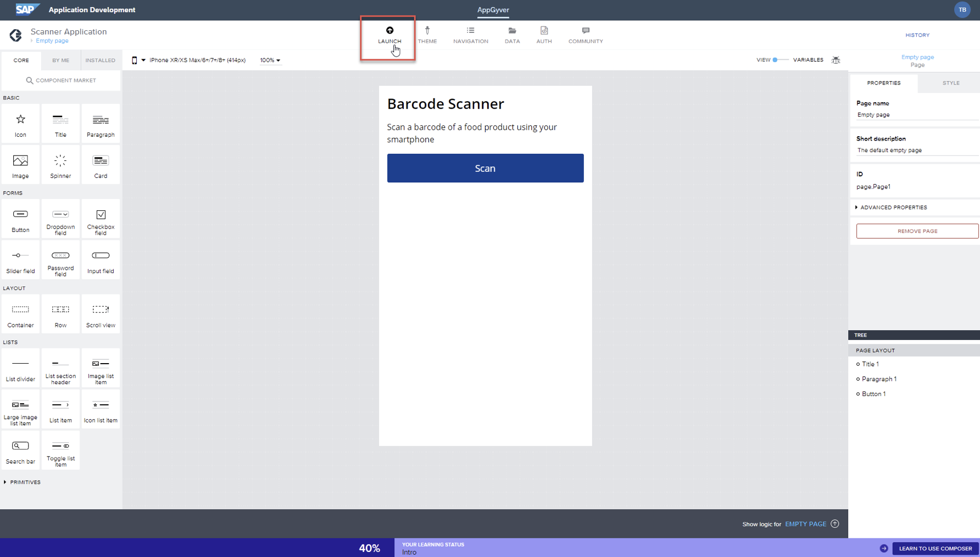Screen dimensions: 980x557
Task: Click the AppGyver logo icon
Action: [15, 35]
